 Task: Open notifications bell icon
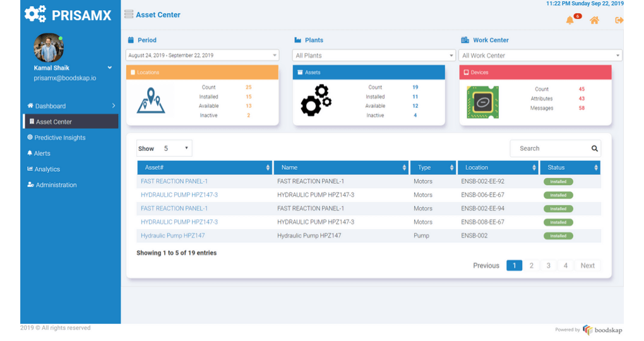tap(569, 20)
